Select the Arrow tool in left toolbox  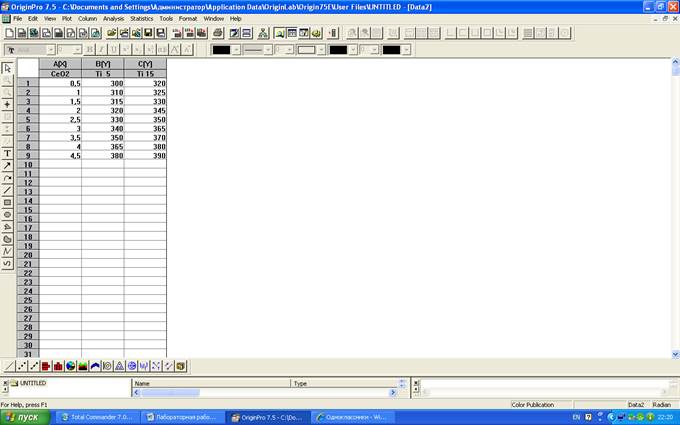(7, 166)
